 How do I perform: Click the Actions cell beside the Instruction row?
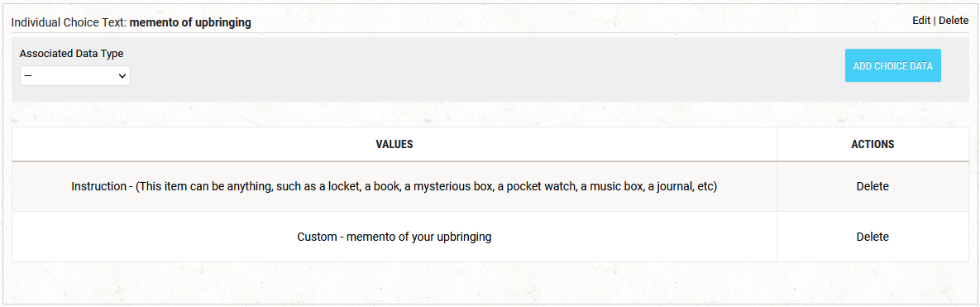(872, 186)
